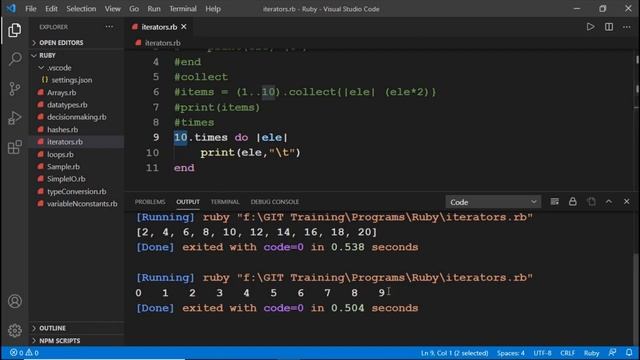Switch to the Problems panel tab
This screenshot has height=360, width=640.
[150, 202]
